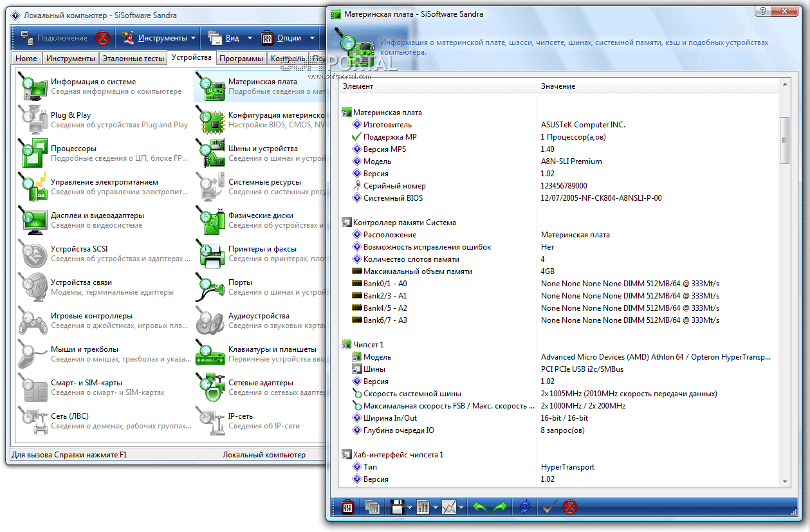The height and width of the screenshot is (532, 810).
Task: Click the vertical scrollbar thumb in details list
Action: [x=785, y=140]
